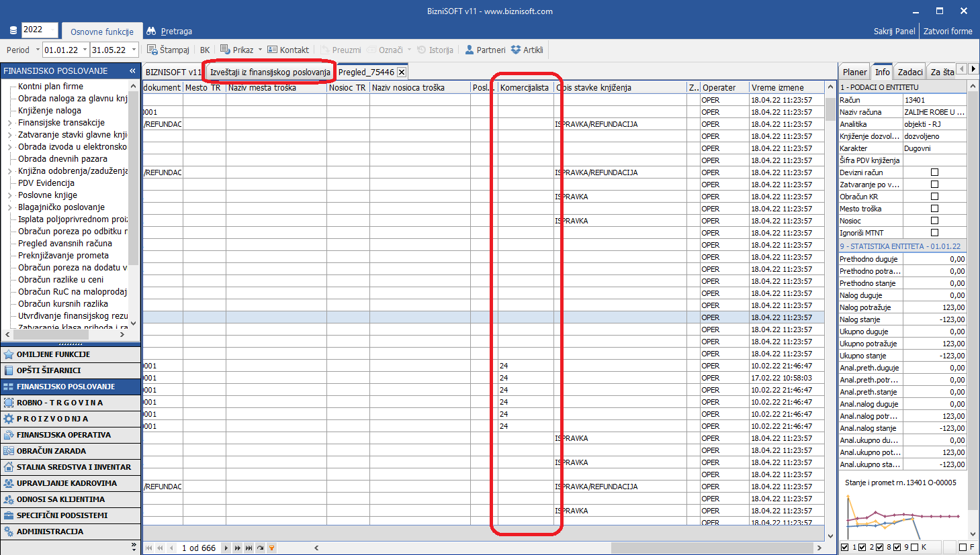Switch to the Izveštaji iz finansijskog poslovanja tab
The image size is (980, 555).
[x=270, y=72]
